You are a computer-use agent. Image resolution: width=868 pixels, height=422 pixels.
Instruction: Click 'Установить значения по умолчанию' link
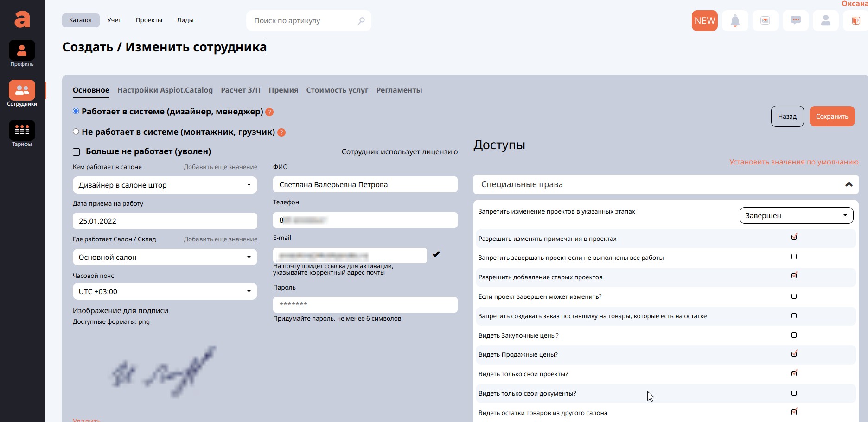pyautogui.click(x=793, y=162)
